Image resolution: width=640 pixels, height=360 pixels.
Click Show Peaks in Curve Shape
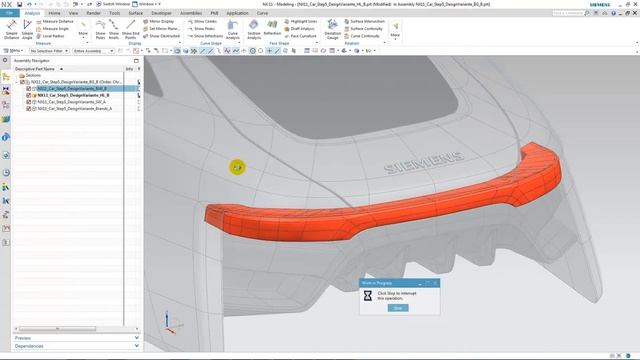[x=201, y=29]
